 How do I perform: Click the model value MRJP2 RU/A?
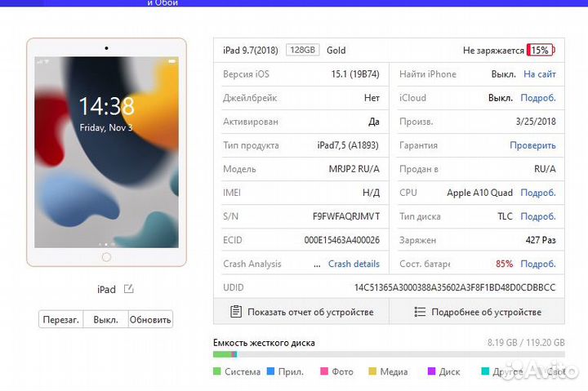(x=354, y=169)
